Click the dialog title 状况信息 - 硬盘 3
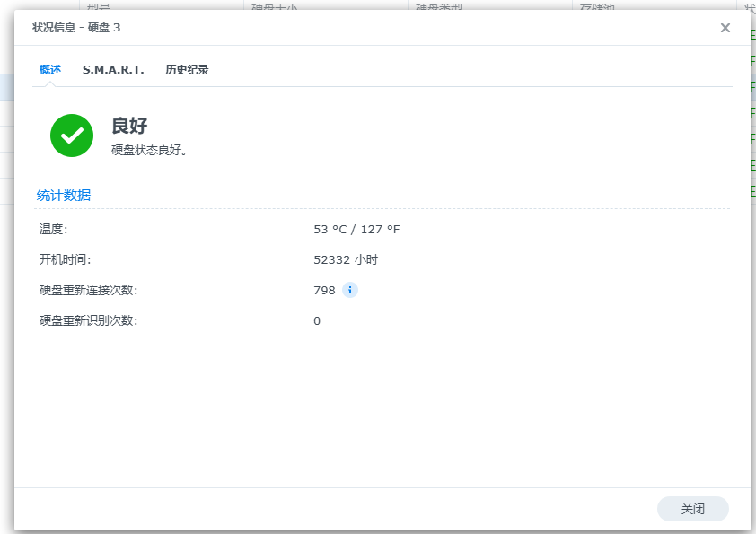Image resolution: width=756 pixels, height=534 pixels. click(76, 28)
